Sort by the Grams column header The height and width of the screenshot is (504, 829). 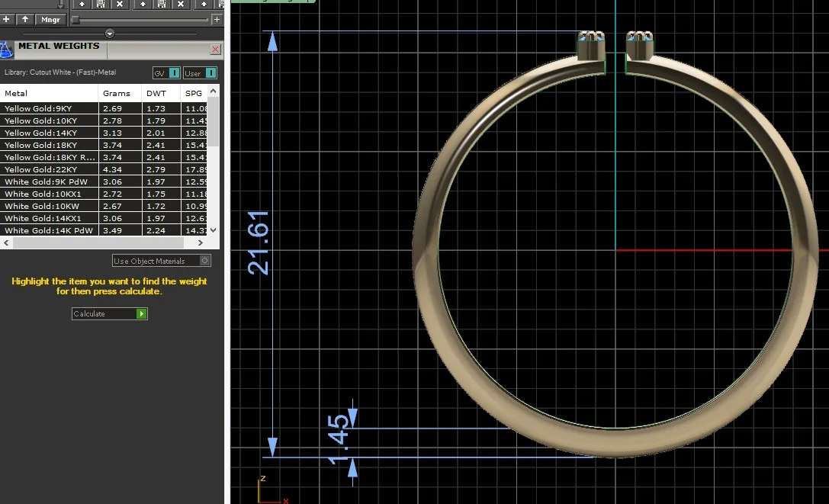120,93
